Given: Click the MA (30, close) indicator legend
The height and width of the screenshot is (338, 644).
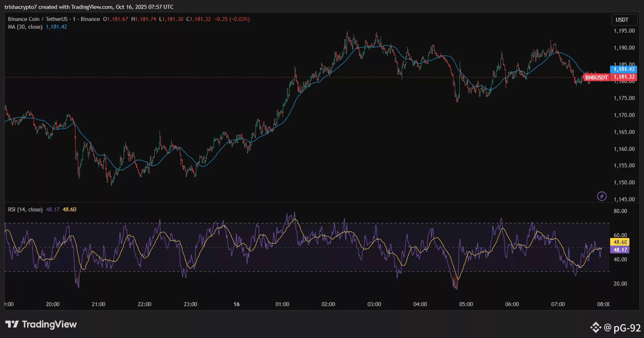Looking at the screenshot, I should point(25,27).
